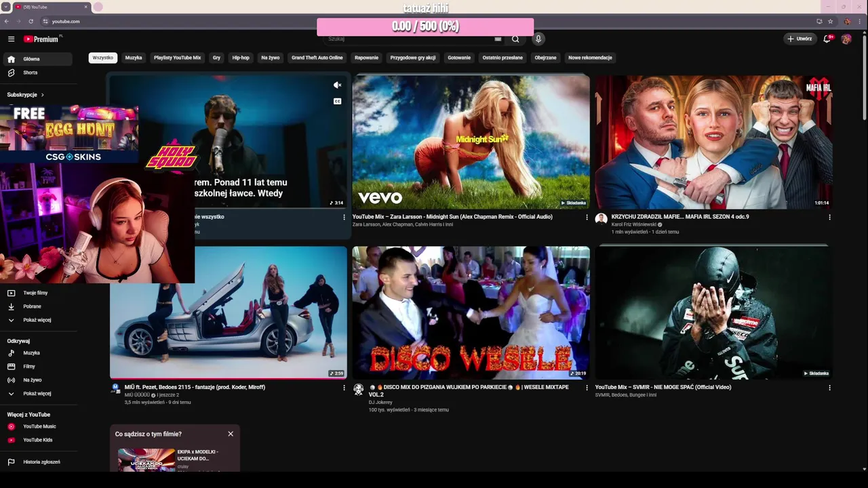Open the SVMIR Nie mogę spać thumbnail
This screenshot has height=488, width=868.
[x=713, y=312]
